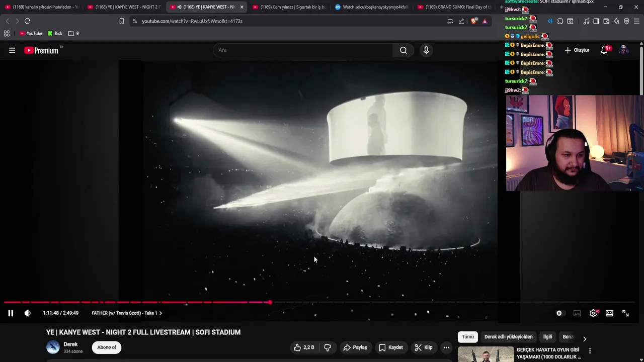Viewport: 644px width, 362px height.
Task: Expand the chapter 'FATHER (w/ Travis Scott) - Take 1'
Action: 127,313
